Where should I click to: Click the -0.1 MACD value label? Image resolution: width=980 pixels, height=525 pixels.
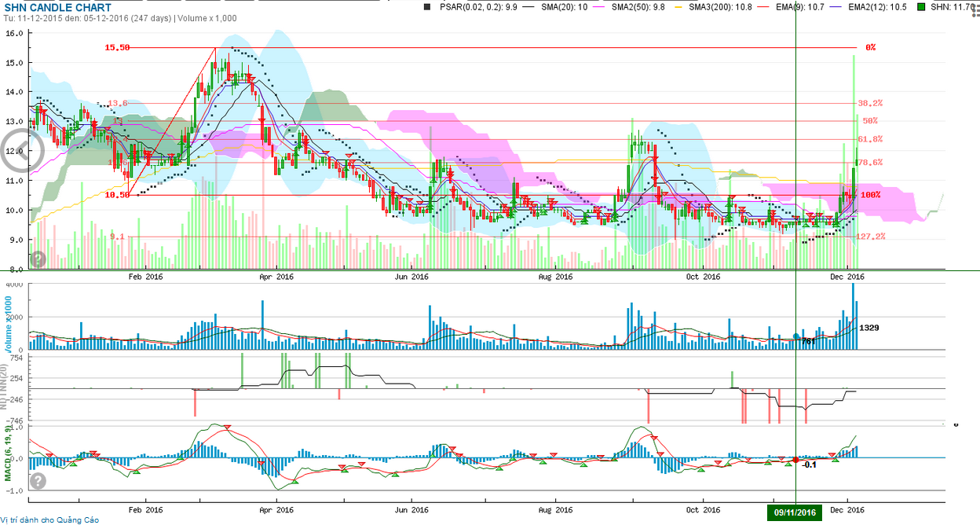(810, 464)
